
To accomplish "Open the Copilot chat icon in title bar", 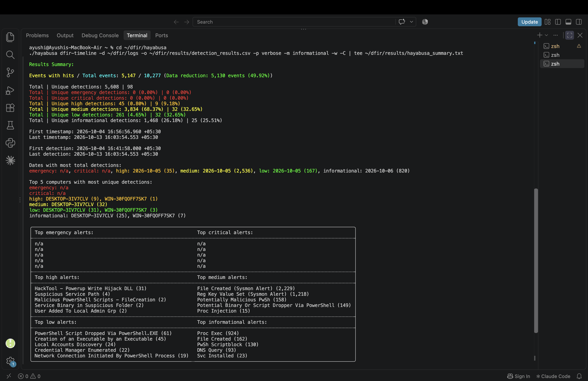I will (x=402, y=22).
